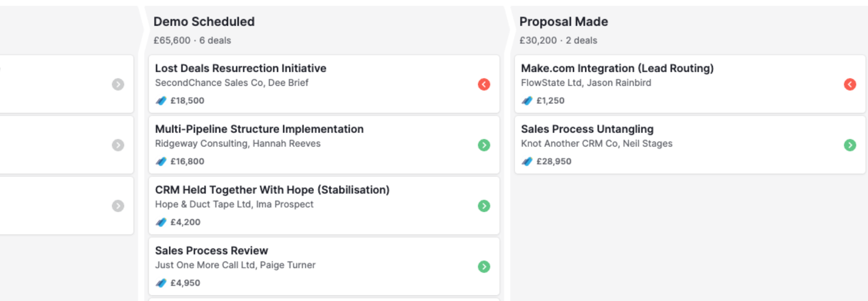Click the £4,200 deal value
Viewport: 868px width, 301px height.
click(x=185, y=222)
